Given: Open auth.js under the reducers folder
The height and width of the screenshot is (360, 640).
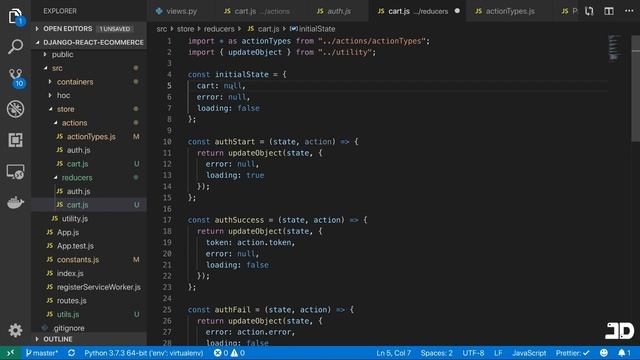Looking at the screenshot, I should point(89,191).
